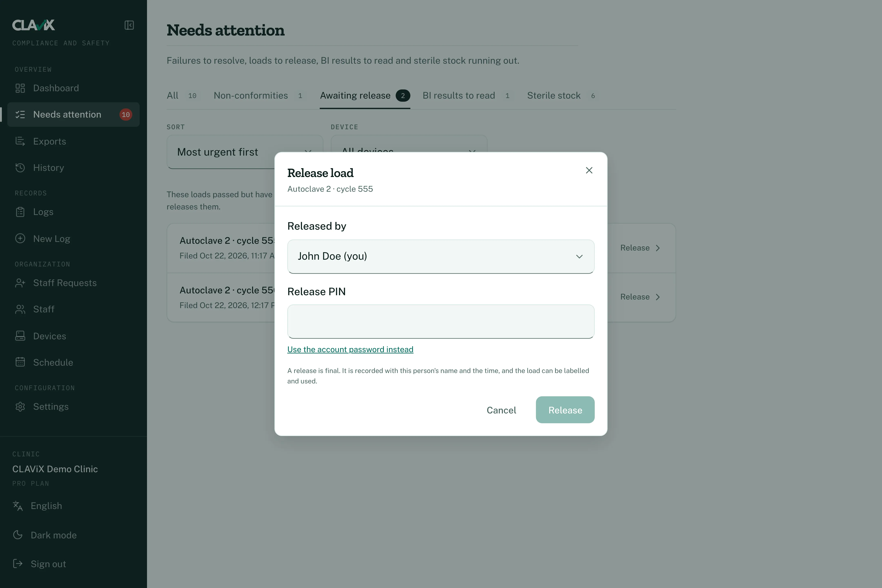Click the Release PIN input field
Image resolution: width=882 pixels, height=588 pixels.
tap(441, 321)
